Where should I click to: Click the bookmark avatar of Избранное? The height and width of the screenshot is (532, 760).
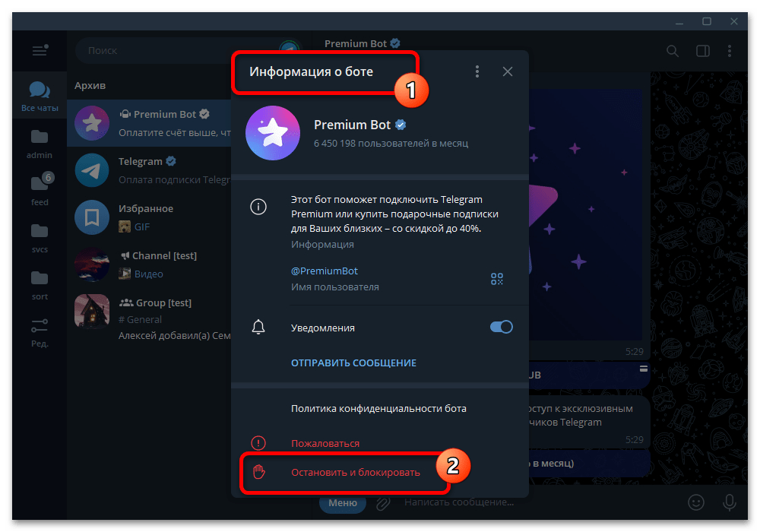(x=92, y=217)
